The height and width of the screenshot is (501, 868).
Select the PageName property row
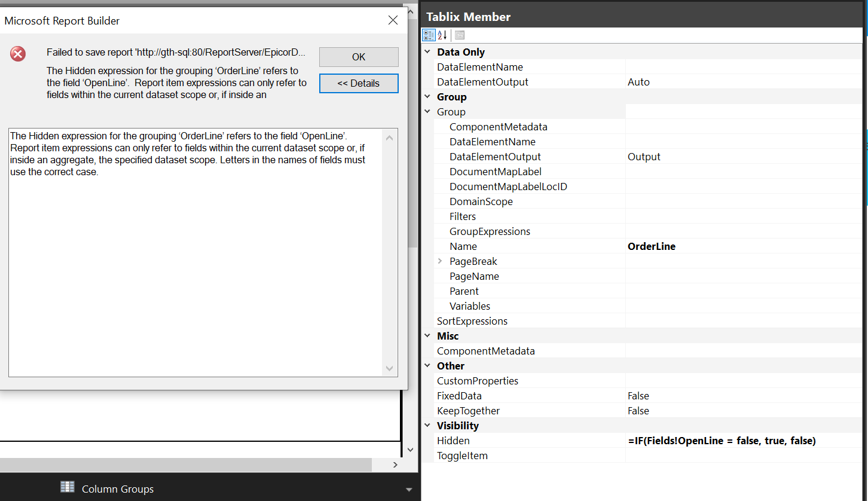tap(649, 276)
